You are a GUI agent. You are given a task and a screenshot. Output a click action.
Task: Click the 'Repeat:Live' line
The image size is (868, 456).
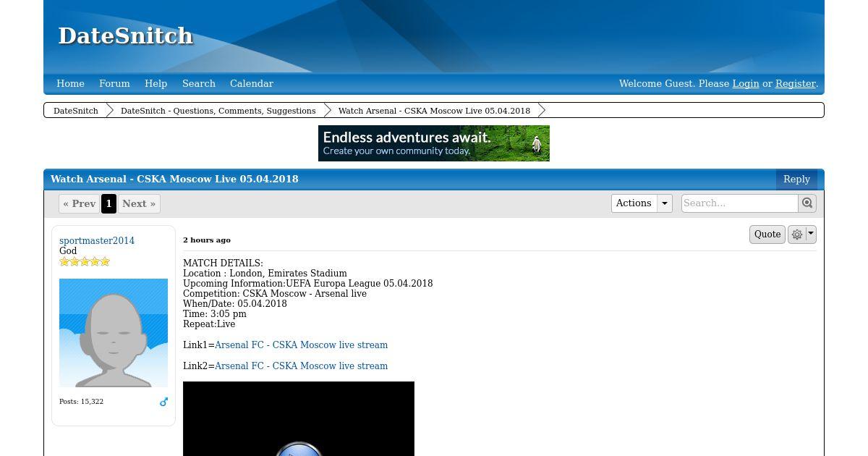point(209,324)
